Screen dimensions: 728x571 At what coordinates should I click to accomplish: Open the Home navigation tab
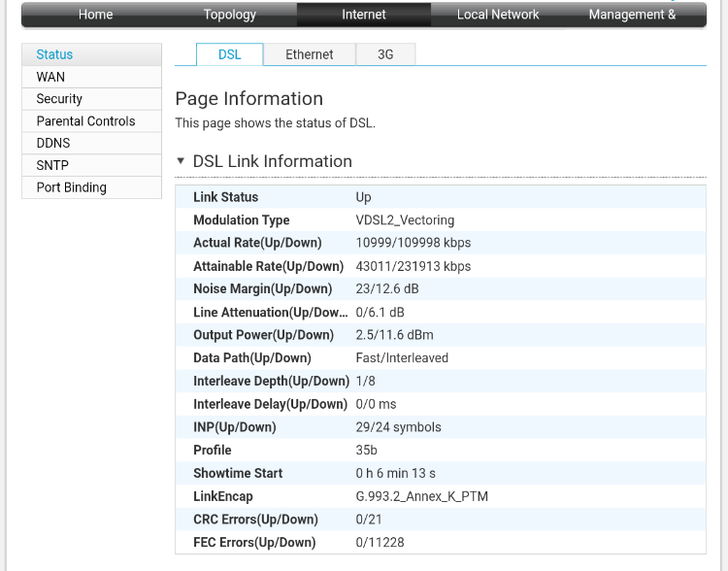click(95, 15)
